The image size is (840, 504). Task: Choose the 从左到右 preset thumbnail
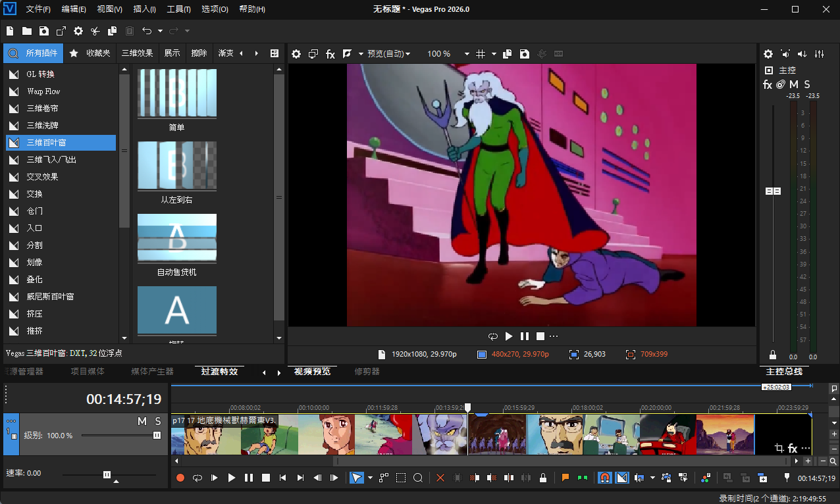177,166
